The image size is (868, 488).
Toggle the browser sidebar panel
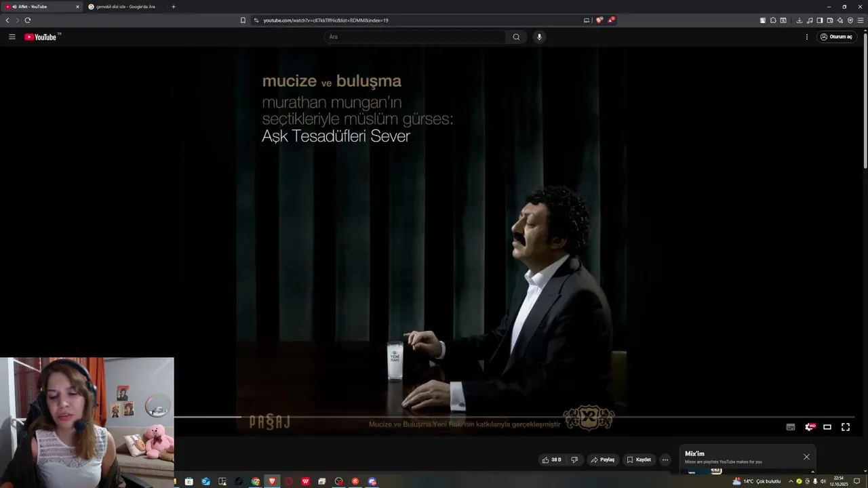click(820, 20)
